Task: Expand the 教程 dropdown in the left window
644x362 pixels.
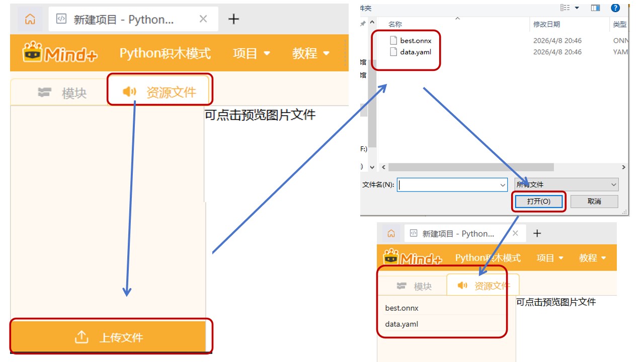Action: [311, 53]
